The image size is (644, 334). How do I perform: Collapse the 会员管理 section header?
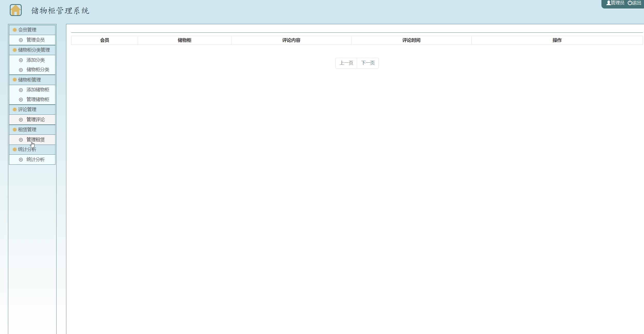(x=32, y=30)
